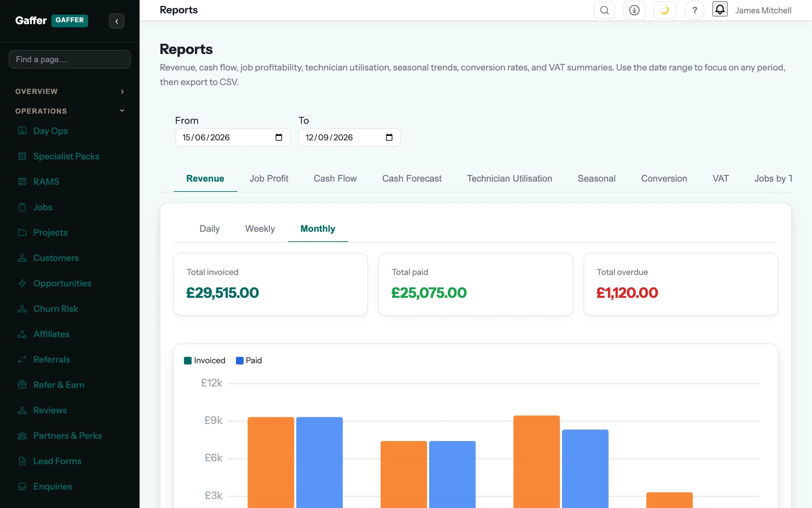Click the Lead Forms document icon
Screen dimensions: 812x508
(x=22, y=461)
